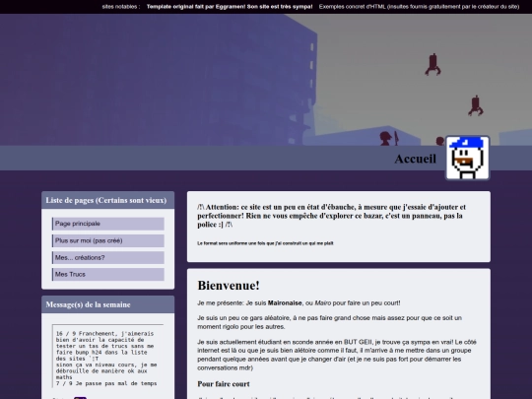
Task: Open the 'Exemples concret d'HTML' link
Action: point(419,7)
